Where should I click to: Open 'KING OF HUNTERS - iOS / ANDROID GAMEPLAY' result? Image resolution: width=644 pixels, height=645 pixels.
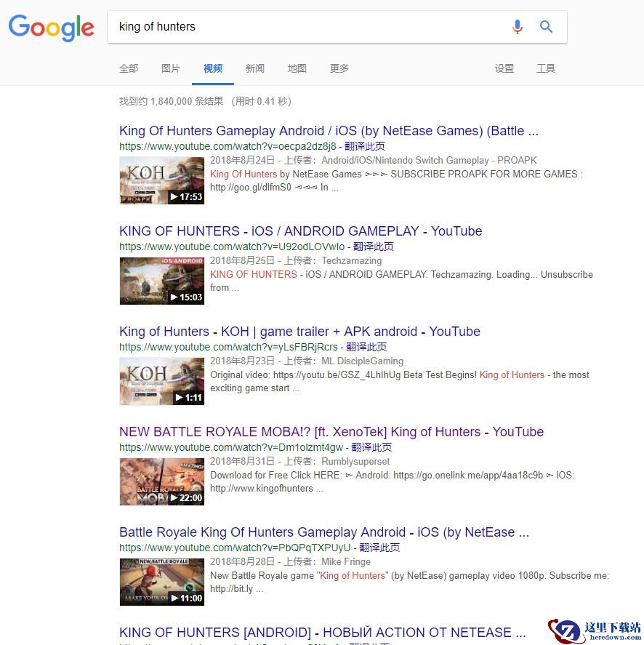[300, 231]
